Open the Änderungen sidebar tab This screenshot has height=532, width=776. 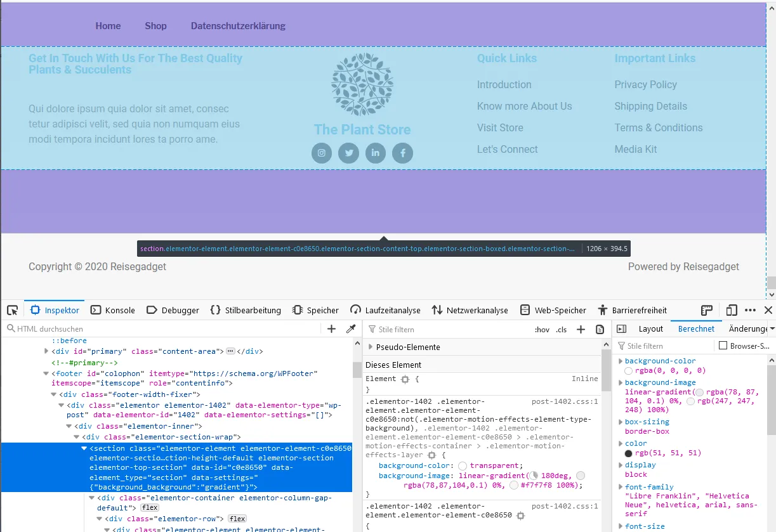747,329
